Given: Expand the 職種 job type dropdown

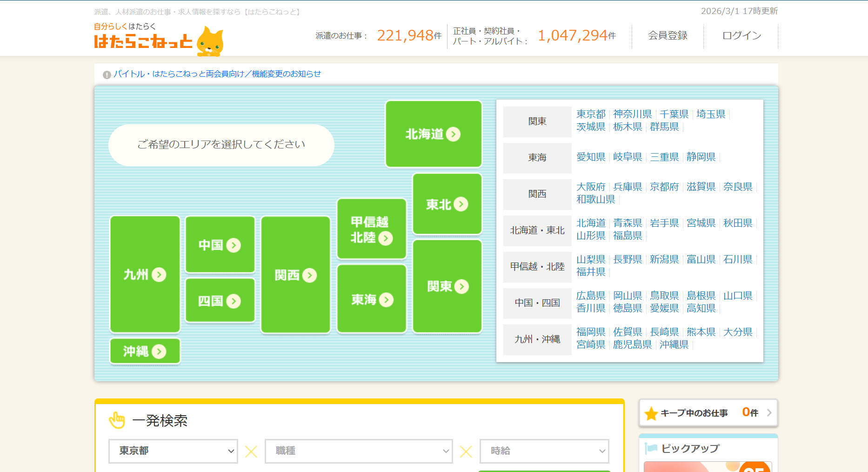Looking at the screenshot, I should tap(359, 451).
